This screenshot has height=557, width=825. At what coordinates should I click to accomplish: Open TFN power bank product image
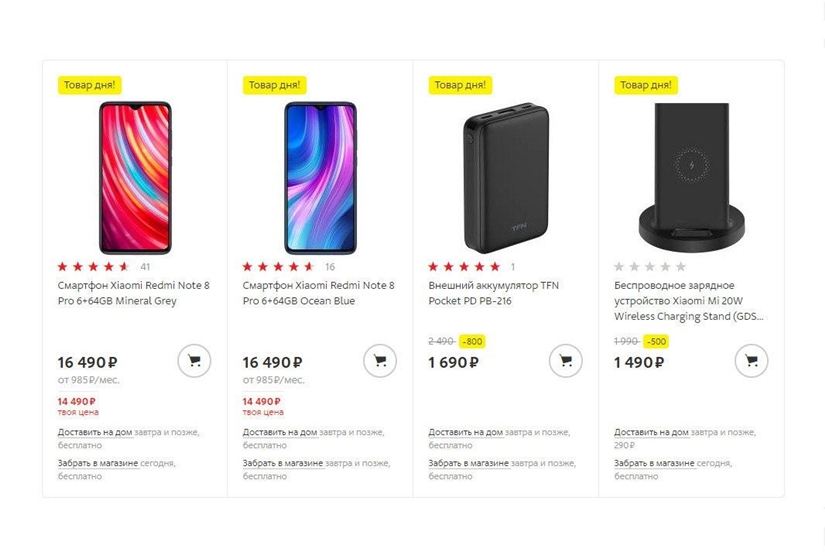click(x=506, y=177)
